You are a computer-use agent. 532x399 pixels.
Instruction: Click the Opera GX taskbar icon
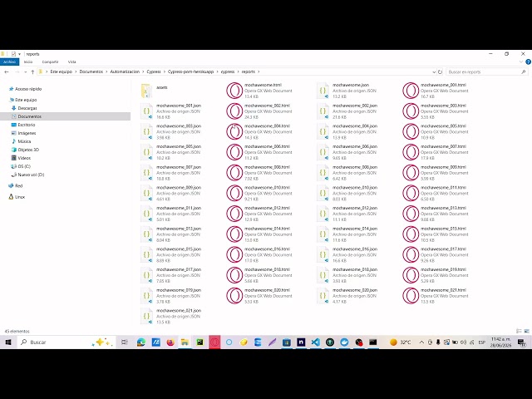(214, 342)
